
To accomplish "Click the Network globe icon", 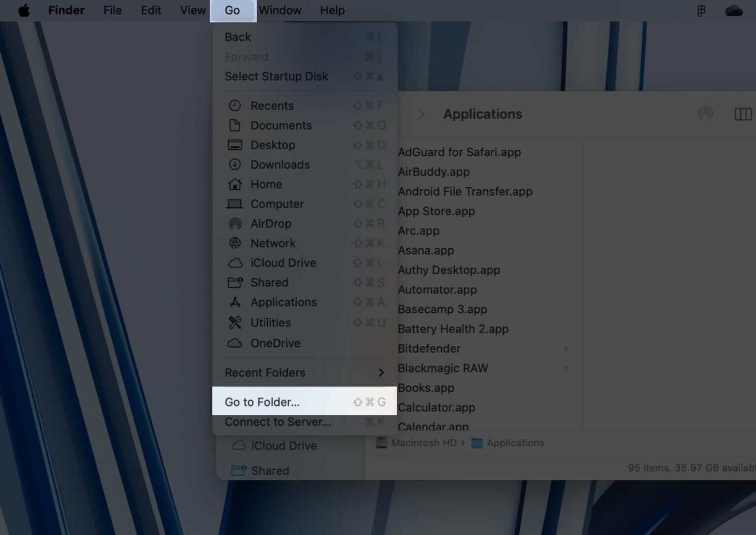I will pyautogui.click(x=235, y=243).
